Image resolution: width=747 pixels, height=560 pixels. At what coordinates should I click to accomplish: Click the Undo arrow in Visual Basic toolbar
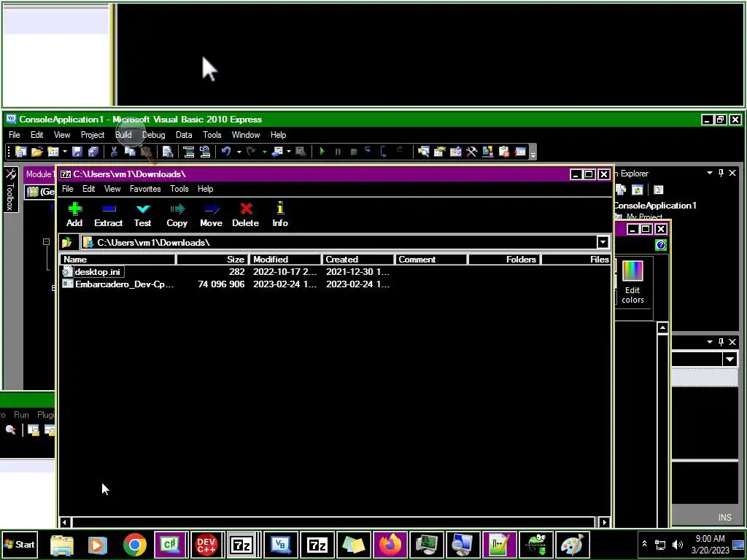pyautogui.click(x=226, y=152)
